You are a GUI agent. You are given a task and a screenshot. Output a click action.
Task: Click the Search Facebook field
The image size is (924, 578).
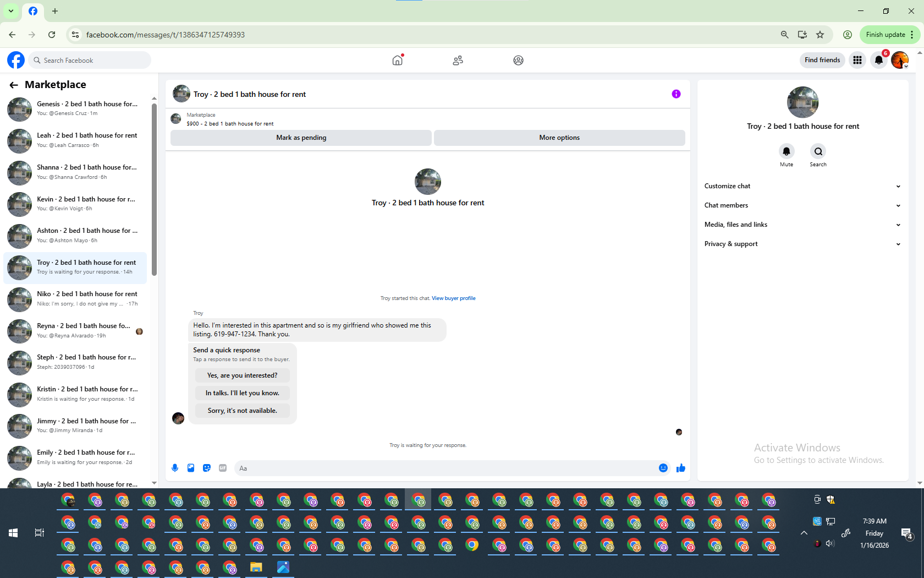(90, 60)
